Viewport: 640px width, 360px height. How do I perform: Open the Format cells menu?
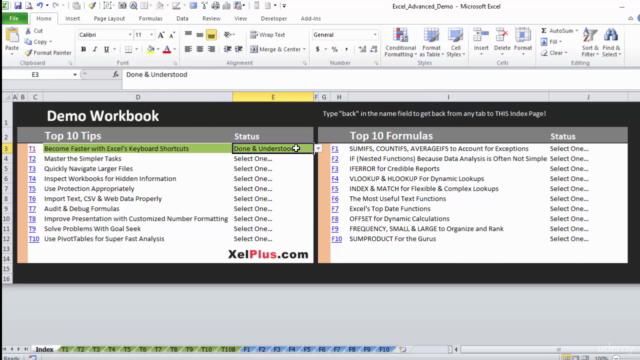coord(523,42)
